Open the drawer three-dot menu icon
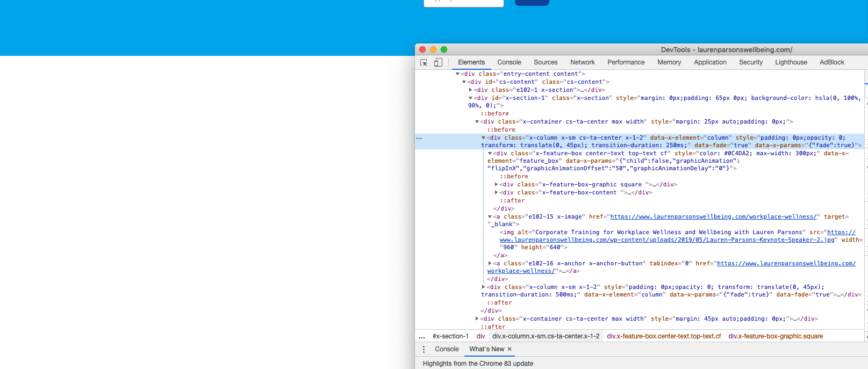 [x=424, y=349]
